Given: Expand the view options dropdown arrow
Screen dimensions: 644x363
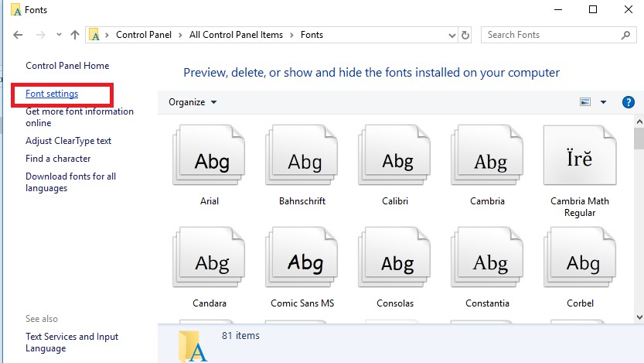Looking at the screenshot, I should (x=603, y=102).
